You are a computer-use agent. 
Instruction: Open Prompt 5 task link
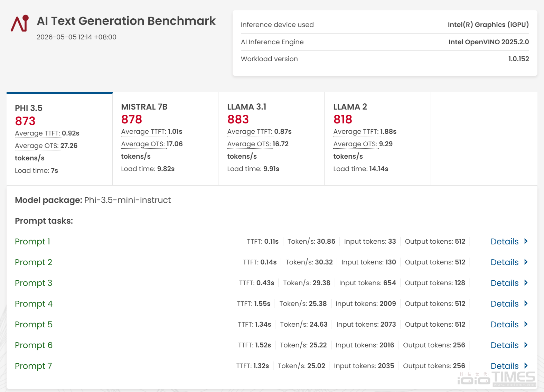34,325
